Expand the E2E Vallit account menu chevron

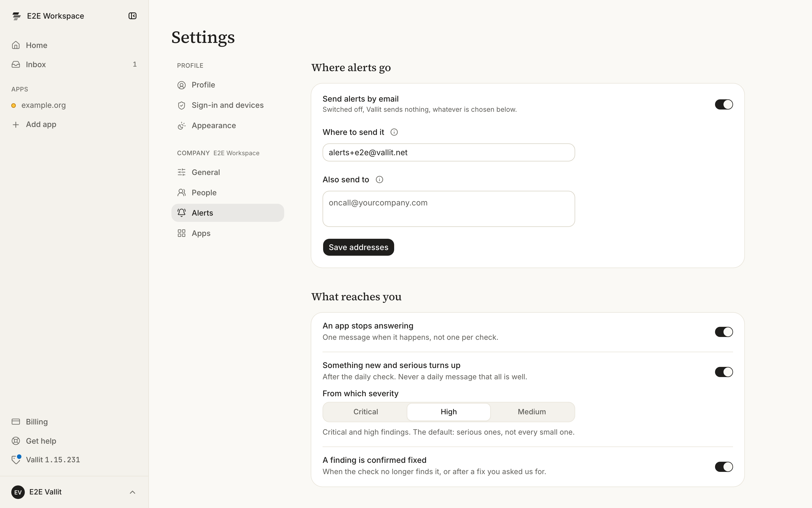[x=133, y=492]
